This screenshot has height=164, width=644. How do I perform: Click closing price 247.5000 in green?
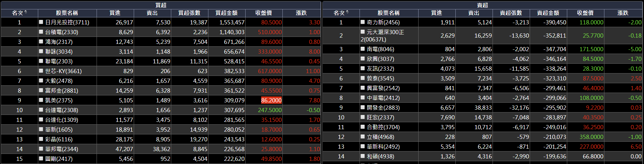270,110
